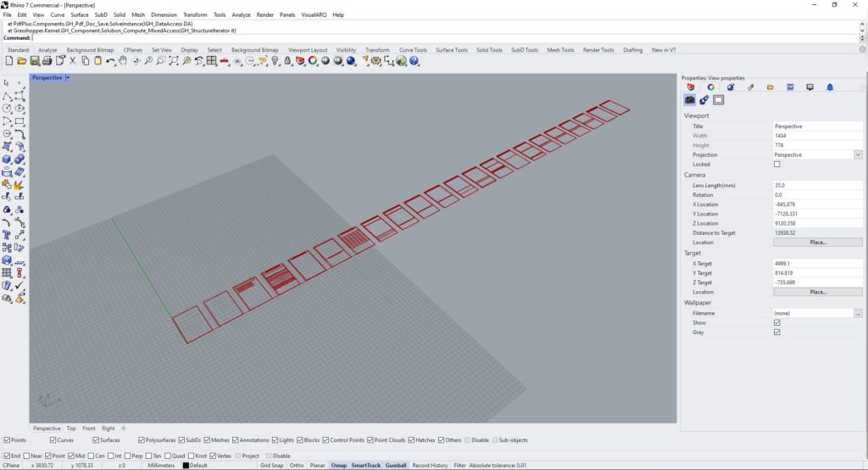Screen dimensions: 868x470
Task: Open the VisualARQ menu
Action: click(x=314, y=15)
